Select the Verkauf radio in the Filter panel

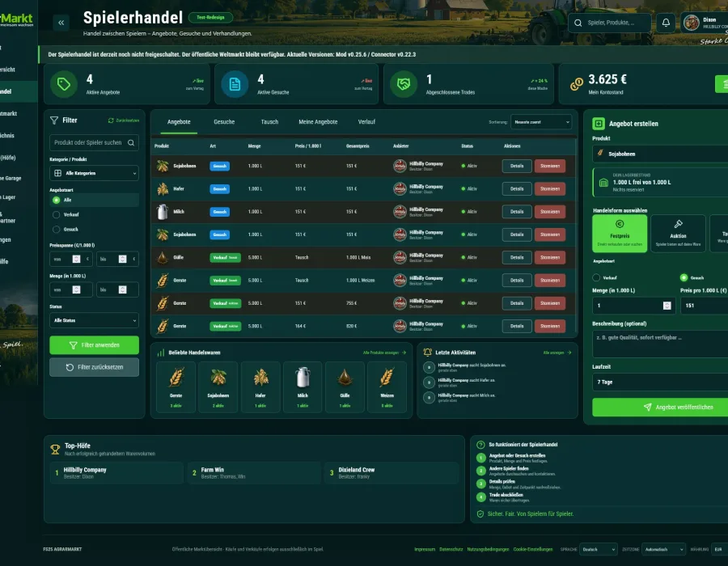click(56, 215)
